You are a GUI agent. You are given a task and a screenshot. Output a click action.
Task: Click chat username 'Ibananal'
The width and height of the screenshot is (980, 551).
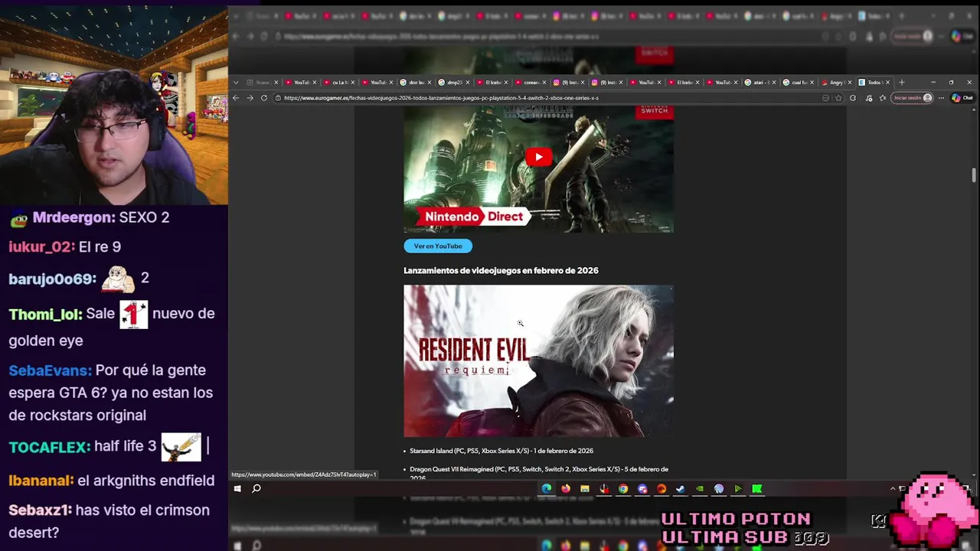[41, 481]
